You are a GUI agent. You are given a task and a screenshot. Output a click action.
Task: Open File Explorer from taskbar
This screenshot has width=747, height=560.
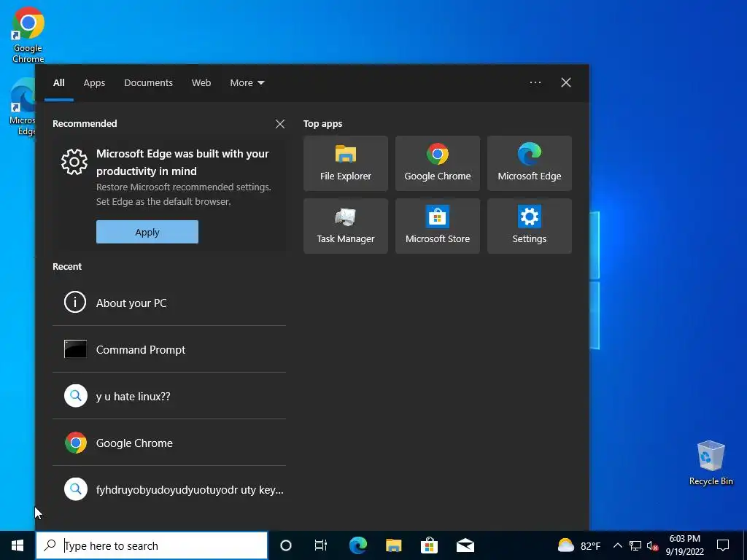393,545
